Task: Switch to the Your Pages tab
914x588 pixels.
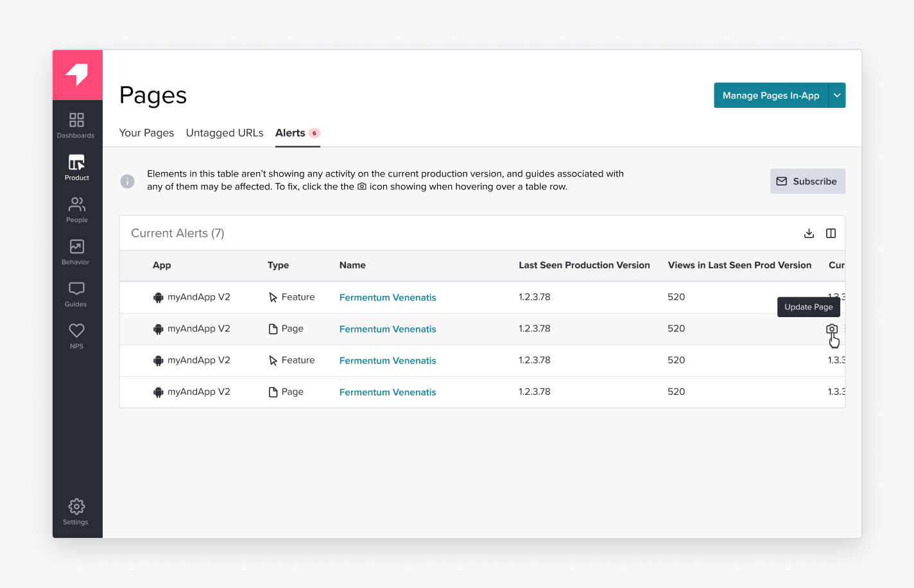Action: pyautogui.click(x=146, y=133)
